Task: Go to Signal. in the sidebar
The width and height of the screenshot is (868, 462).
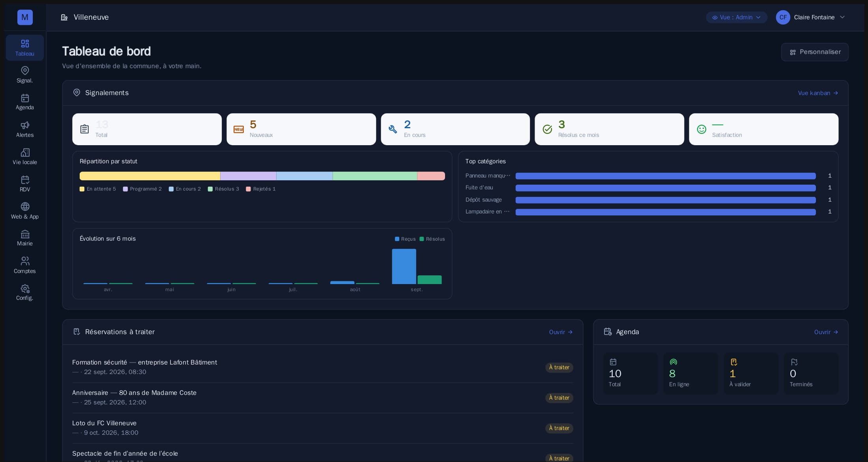Action: pyautogui.click(x=25, y=75)
